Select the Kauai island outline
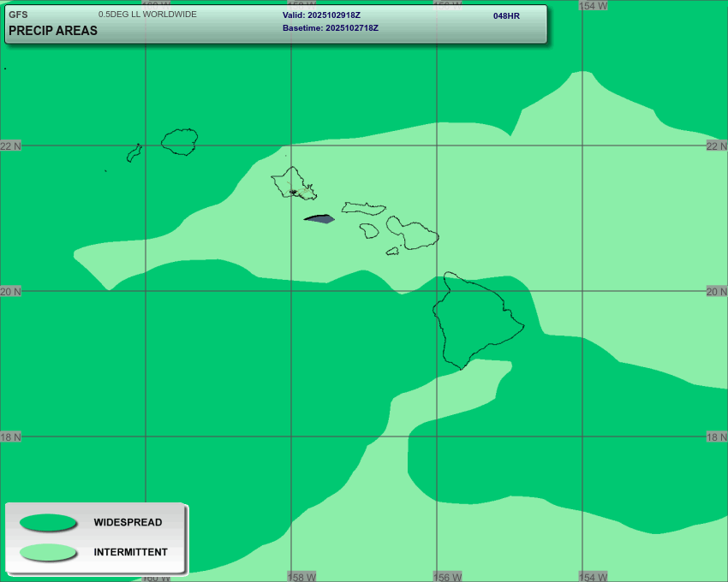This screenshot has width=728, height=582. point(181,142)
